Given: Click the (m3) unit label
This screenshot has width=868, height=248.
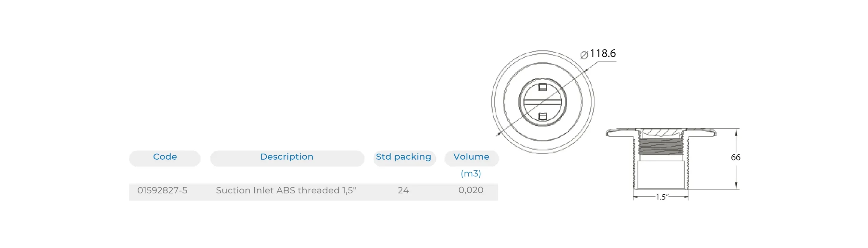Looking at the screenshot, I should (471, 174).
